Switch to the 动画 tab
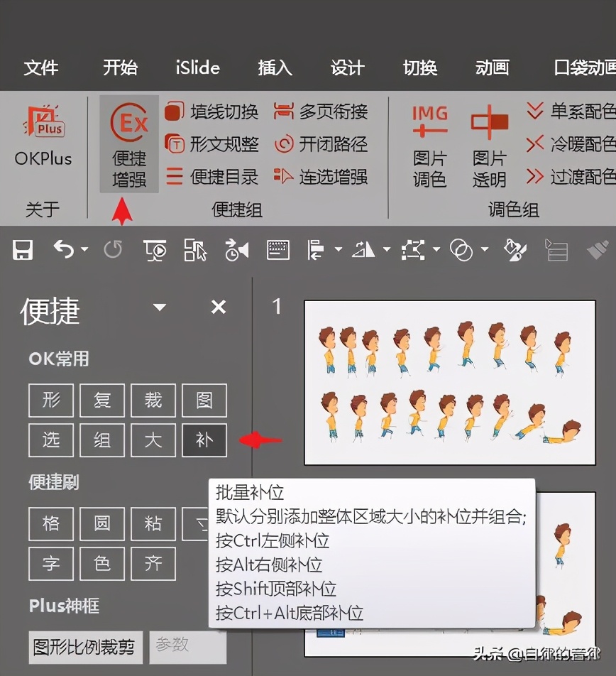The width and height of the screenshot is (616, 676). click(492, 67)
